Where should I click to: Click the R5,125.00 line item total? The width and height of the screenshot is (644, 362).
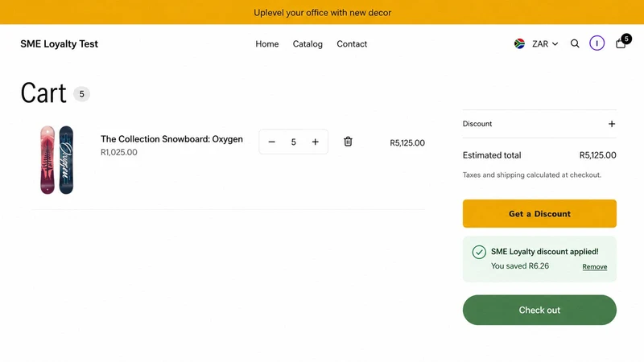(x=407, y=143)
